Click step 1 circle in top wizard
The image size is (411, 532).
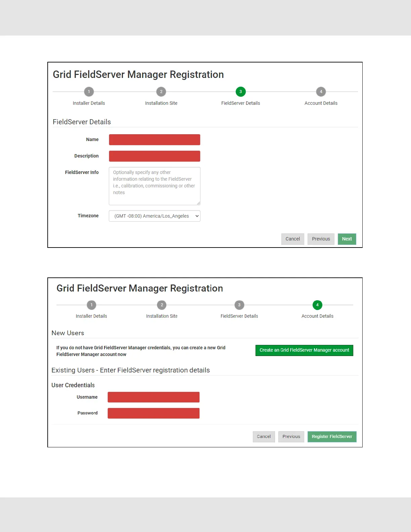point(89,92)
